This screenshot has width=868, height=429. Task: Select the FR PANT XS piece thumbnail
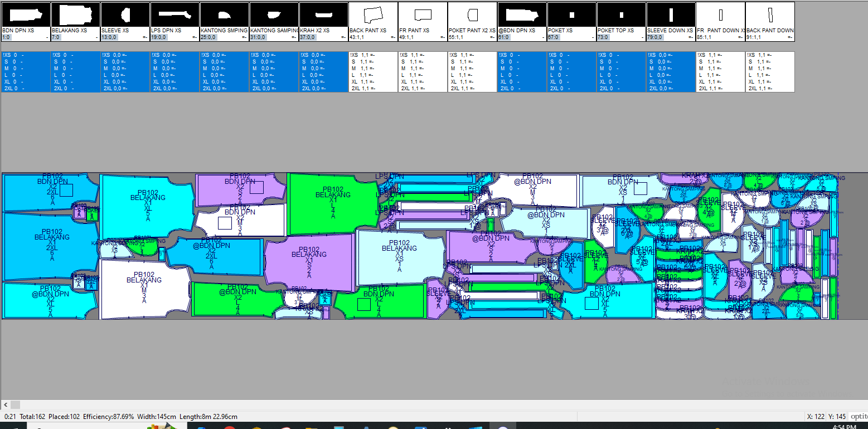click(423, 14)
